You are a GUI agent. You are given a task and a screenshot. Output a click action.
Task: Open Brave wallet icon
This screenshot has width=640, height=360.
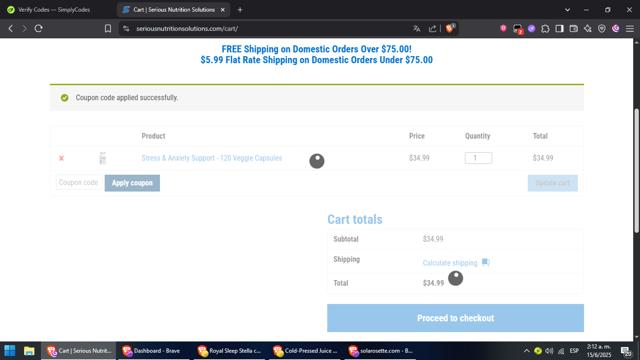pyautogui.click(x=573, y=29)
